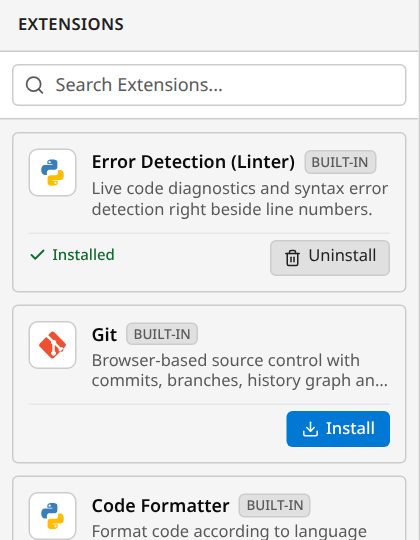
Task: Click the BUILT-IN badge beside Git
Action: click(x=162, y=334)
